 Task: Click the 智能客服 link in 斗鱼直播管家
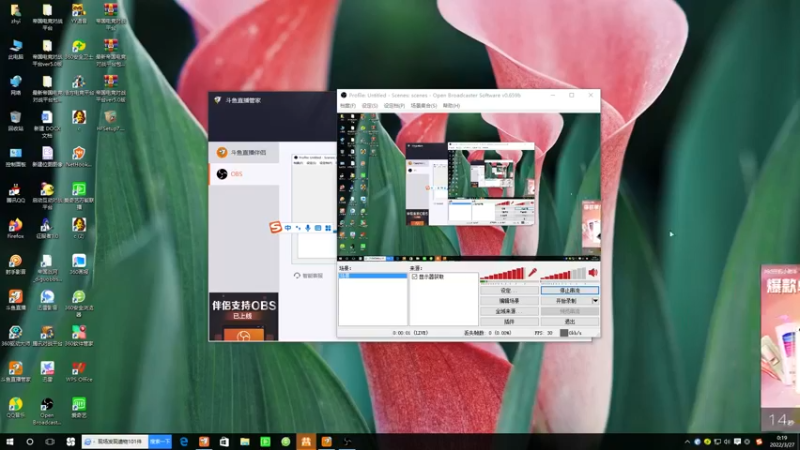click(x=308, y=276)
